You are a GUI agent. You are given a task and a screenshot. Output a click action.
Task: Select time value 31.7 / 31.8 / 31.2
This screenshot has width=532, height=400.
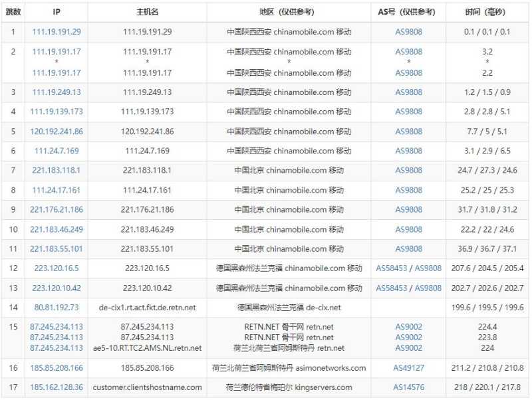coord(487,209)
